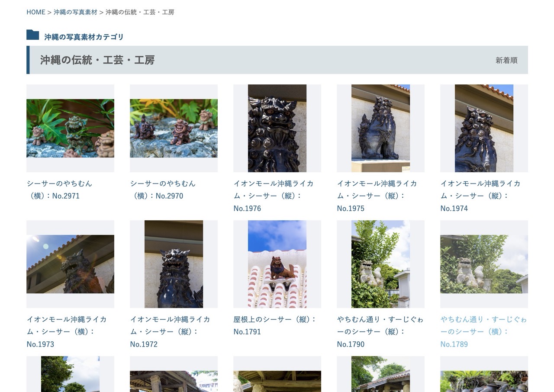Screen dimensions: 554x392
Task: Click 沖縄の写真素材カテゴリ heading link
Action: click(84, 37)
